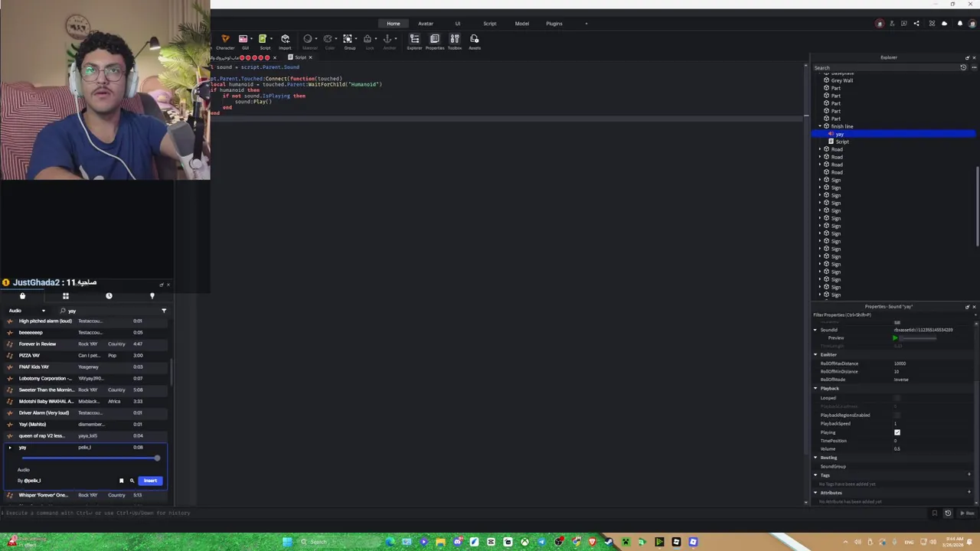The width and height of the screenshot is (980, 551).
Task: Switch to the Script ribbon tab
Action: [490, 24]
